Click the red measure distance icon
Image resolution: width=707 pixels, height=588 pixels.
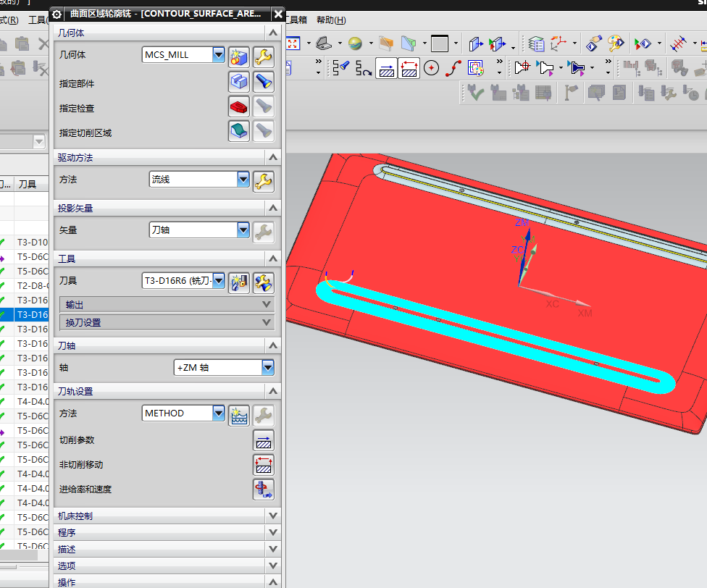[x=678, y=43]
